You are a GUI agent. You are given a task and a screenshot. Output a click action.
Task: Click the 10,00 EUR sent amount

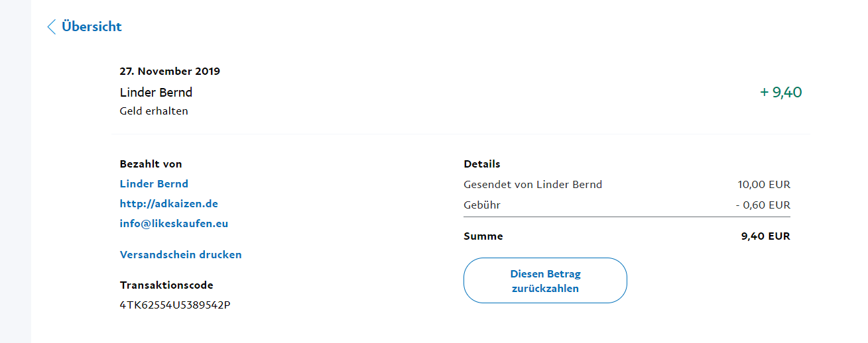tap(764, 185)
